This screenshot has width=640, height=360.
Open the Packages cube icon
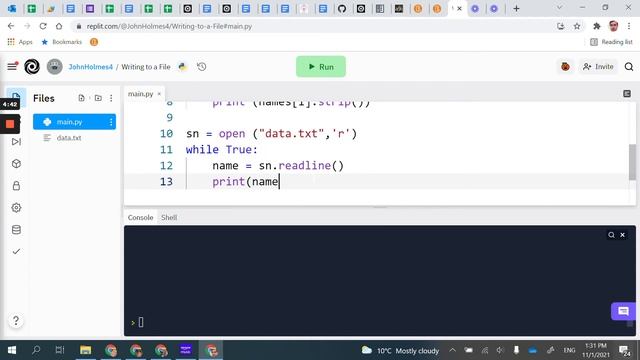16,164
